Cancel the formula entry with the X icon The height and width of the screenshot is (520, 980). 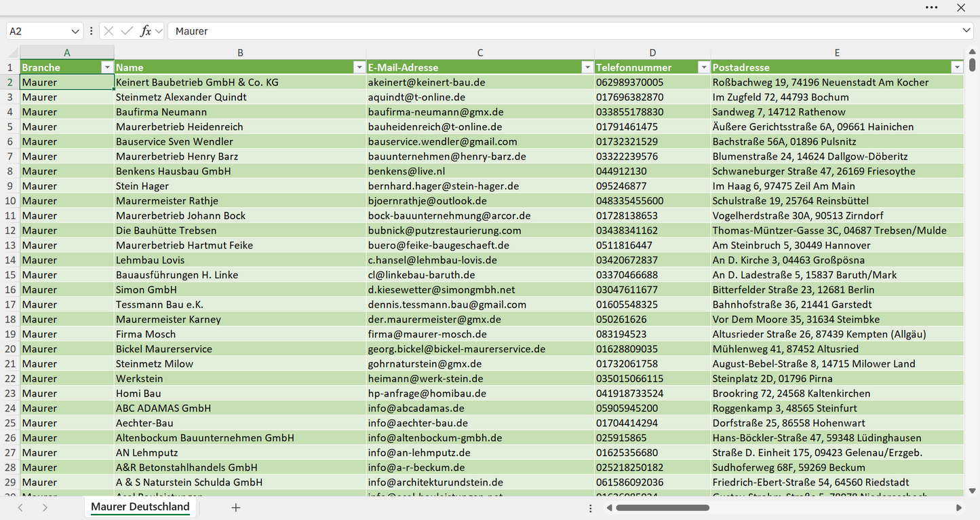[109, 31]
